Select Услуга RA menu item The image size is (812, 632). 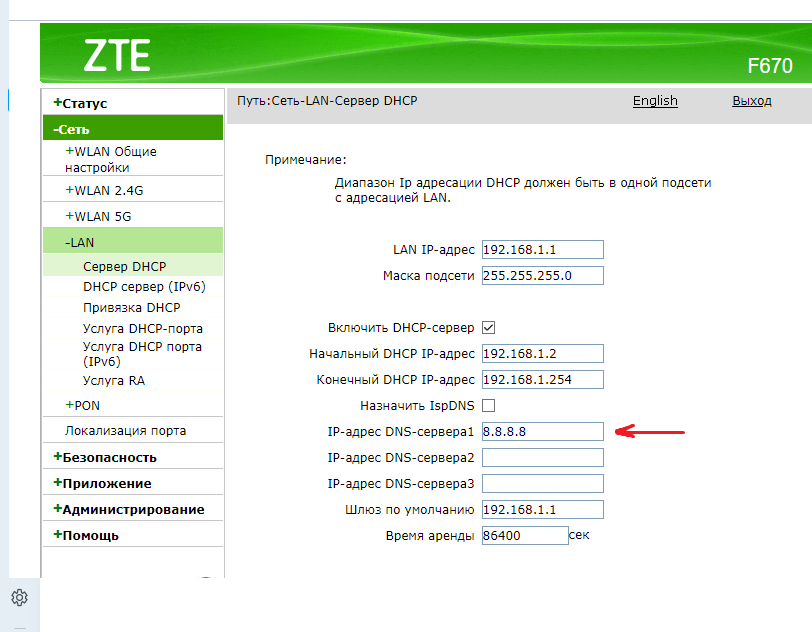113,381
